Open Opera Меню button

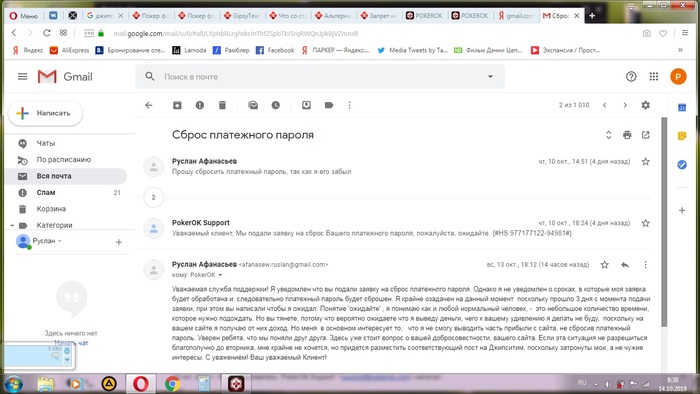(x=24, y=16)
